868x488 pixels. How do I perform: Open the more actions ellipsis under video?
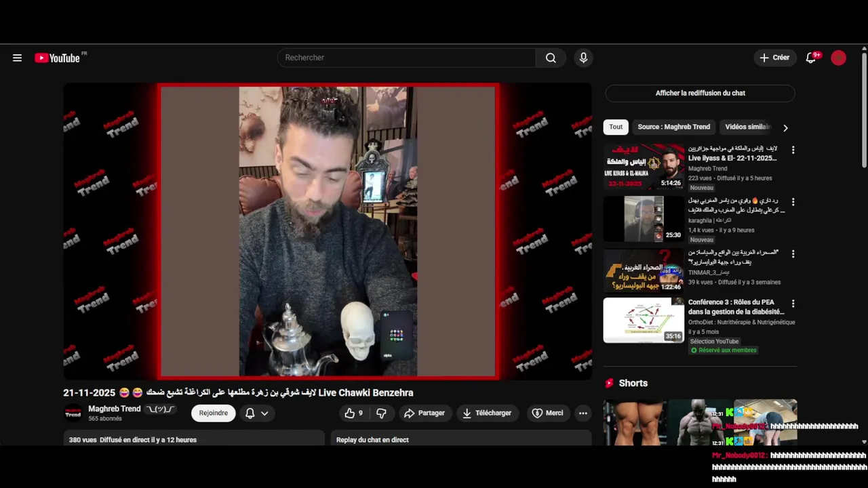pyautogui.click(x=583, y=413)
